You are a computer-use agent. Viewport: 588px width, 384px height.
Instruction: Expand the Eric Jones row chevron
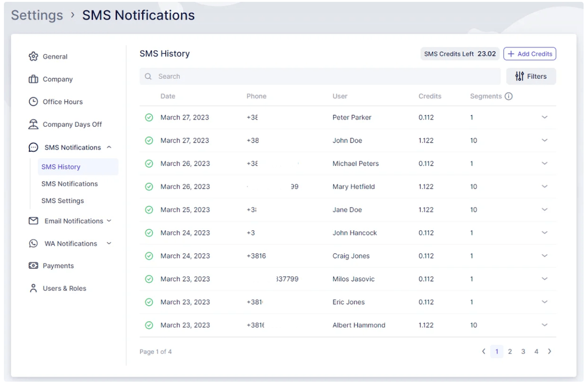pos(544,302)
